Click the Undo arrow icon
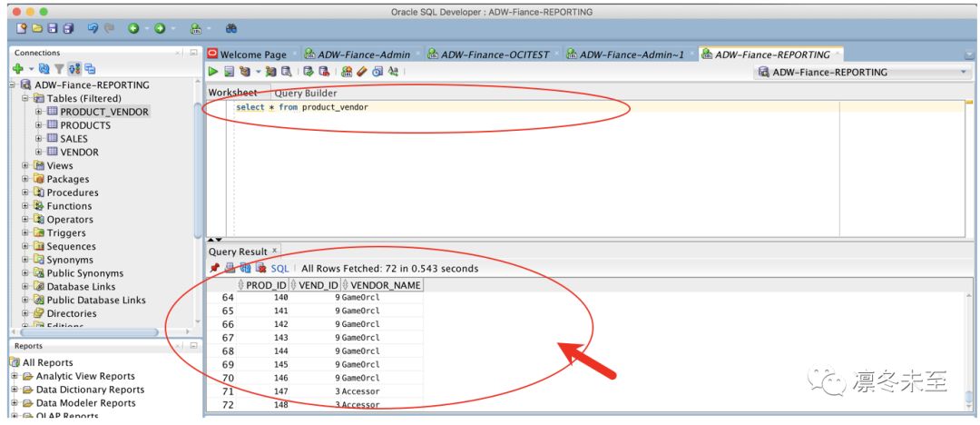Image resolution: width=980 pixels, height=425 pixels. (93, 28)
